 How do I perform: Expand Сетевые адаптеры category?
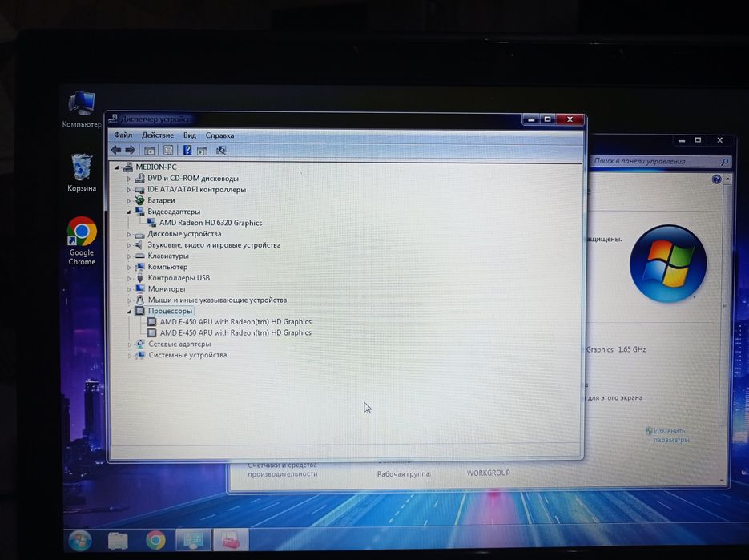130,344
